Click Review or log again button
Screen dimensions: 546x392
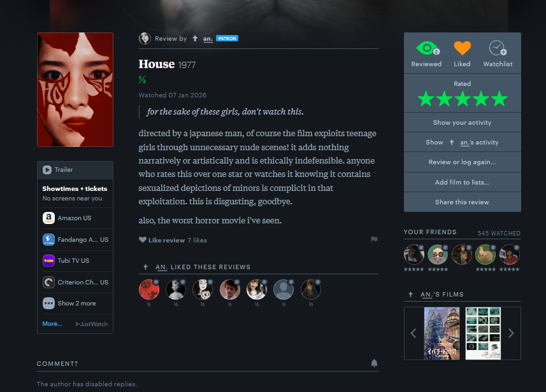462,162
